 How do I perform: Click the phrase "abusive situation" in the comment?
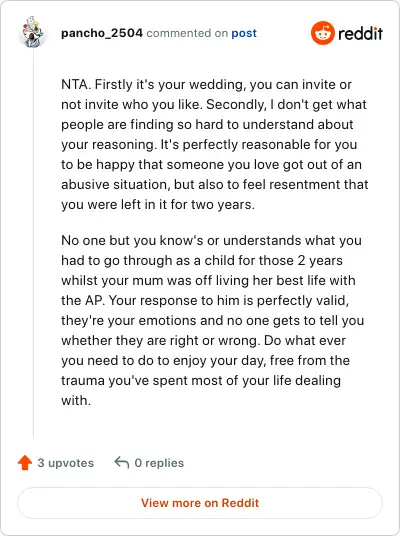[x=116, y=185]
